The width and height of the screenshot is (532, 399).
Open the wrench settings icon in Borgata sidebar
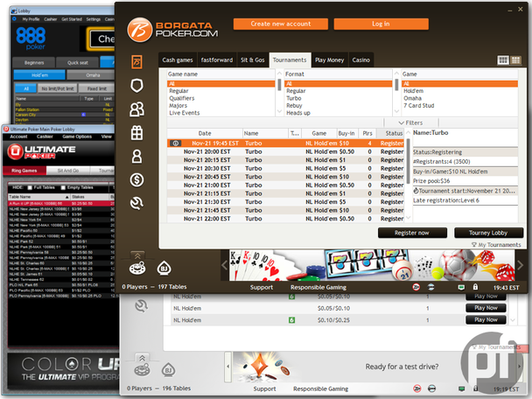coord(136,203)
